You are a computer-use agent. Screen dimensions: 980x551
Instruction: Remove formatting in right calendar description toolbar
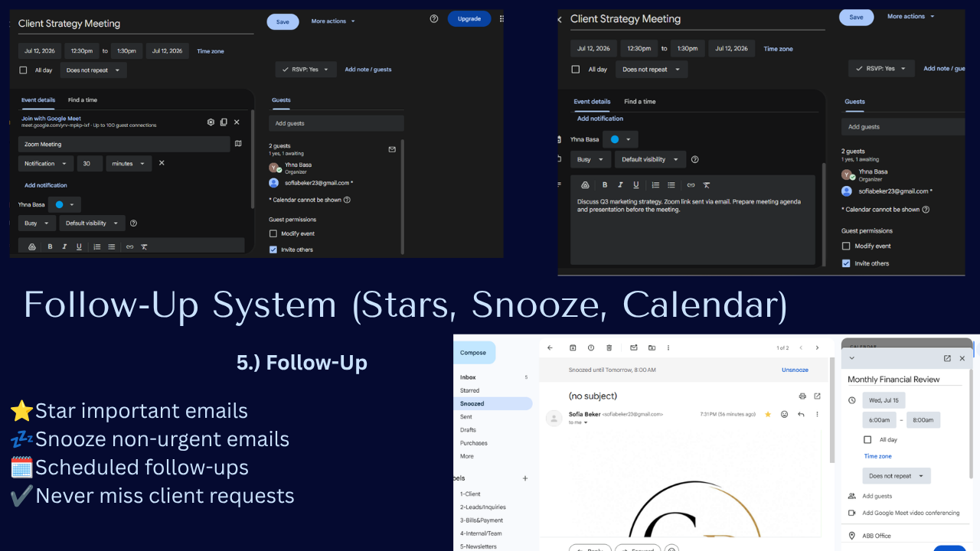pyautogui.click(x=707, y=184)
